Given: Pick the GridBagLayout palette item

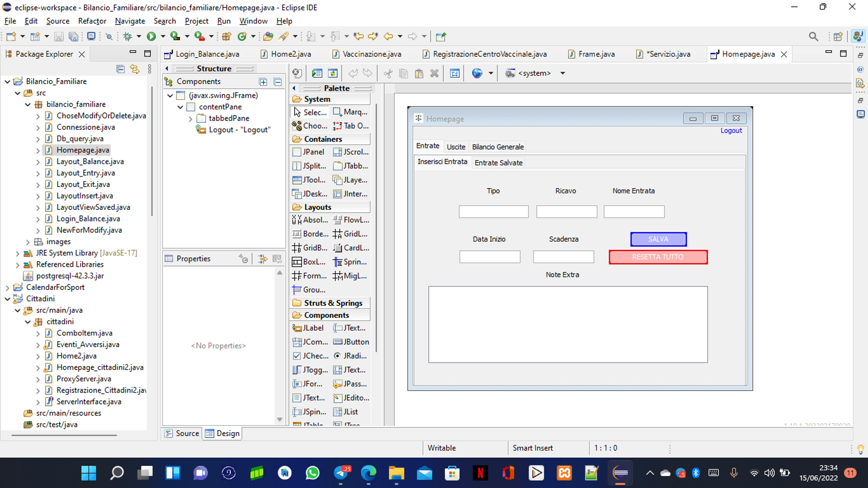Looking at the screenshot, I should point(310,248).
